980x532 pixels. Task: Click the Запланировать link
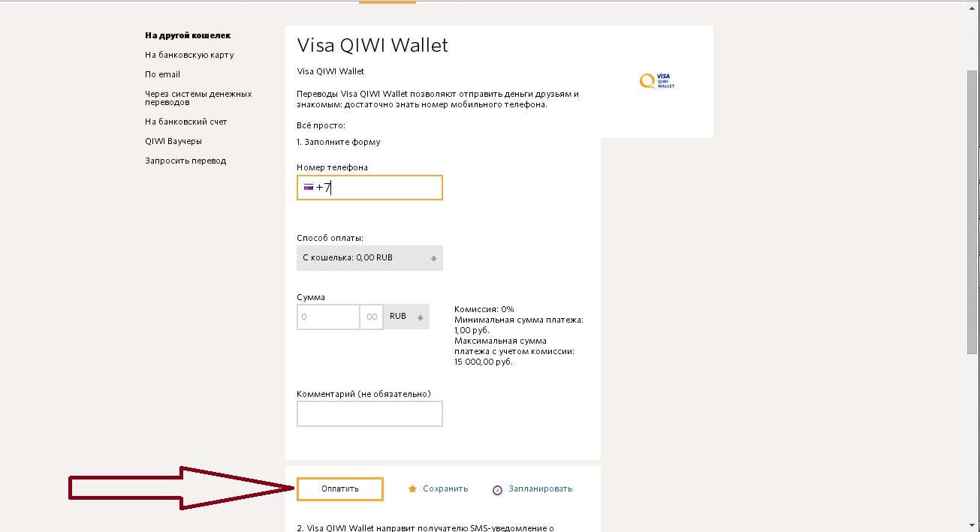540,489
